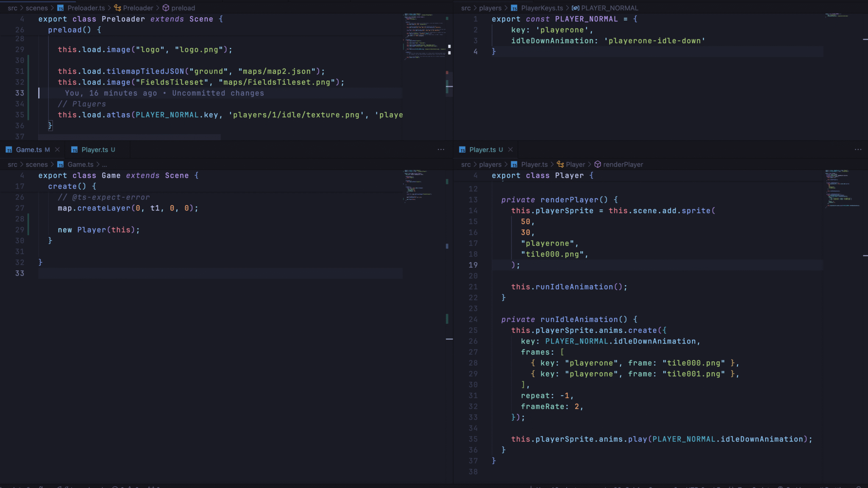The height and width of the screenshot is (488, 868).
Task: Switch to the Game.ts tab
Action: 32,150
